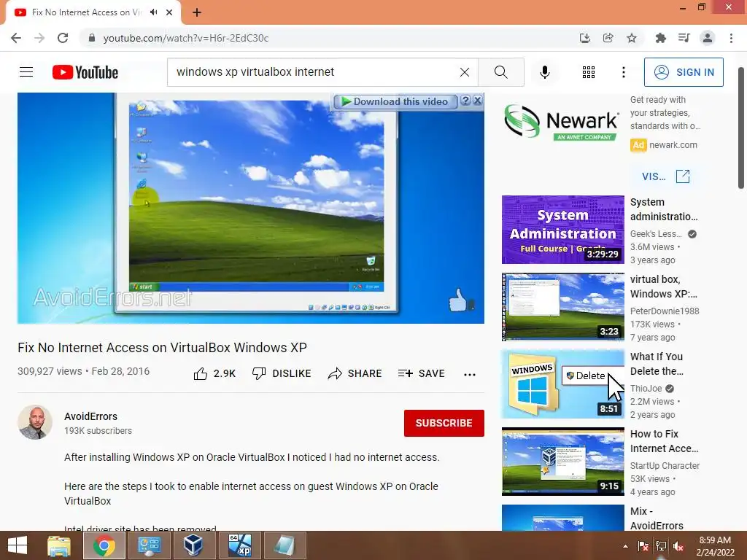Share this page via address bar icon
747x560 pixels.
[608, 38]
